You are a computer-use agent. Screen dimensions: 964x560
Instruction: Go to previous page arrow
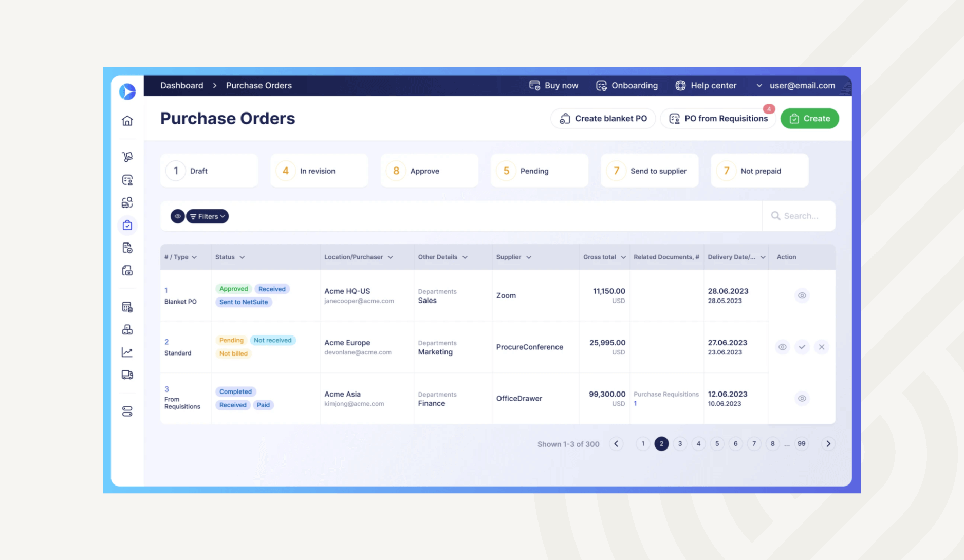[616, 444]
